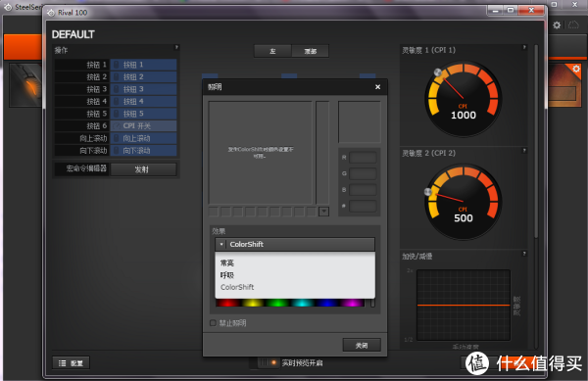Open the 按钮 2 action assignment
The height and width of the screenshot is (381, 588).
[143, 77]
